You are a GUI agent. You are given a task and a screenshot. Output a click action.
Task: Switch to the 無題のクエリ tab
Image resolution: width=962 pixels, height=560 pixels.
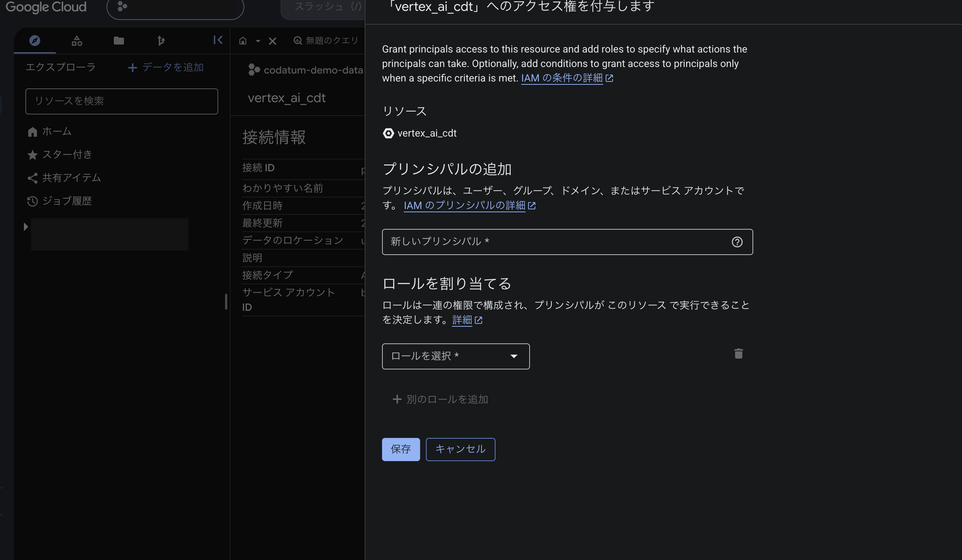326,41
